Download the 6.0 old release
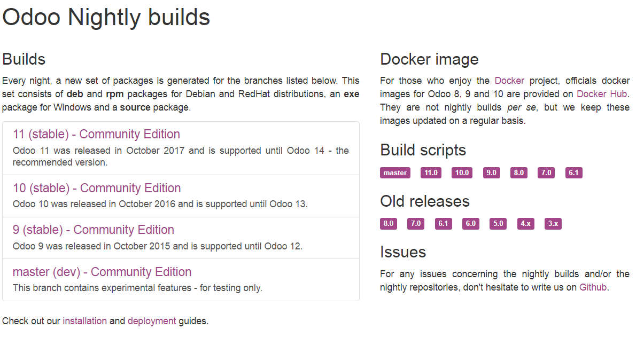This screenshot has height=337, width=644. 470,223
